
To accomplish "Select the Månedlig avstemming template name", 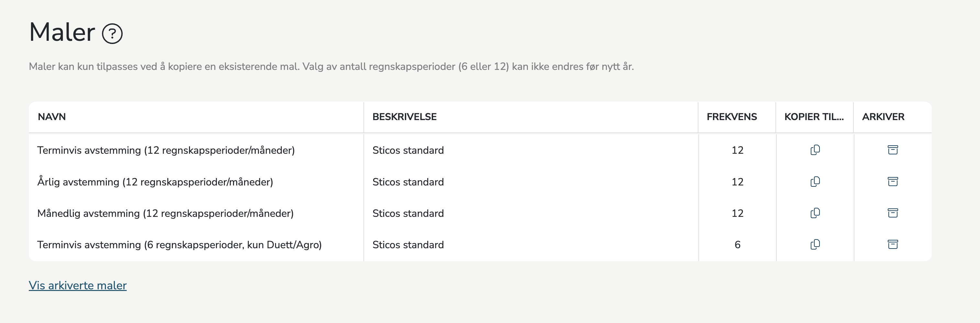I will [x=165, y=213].
